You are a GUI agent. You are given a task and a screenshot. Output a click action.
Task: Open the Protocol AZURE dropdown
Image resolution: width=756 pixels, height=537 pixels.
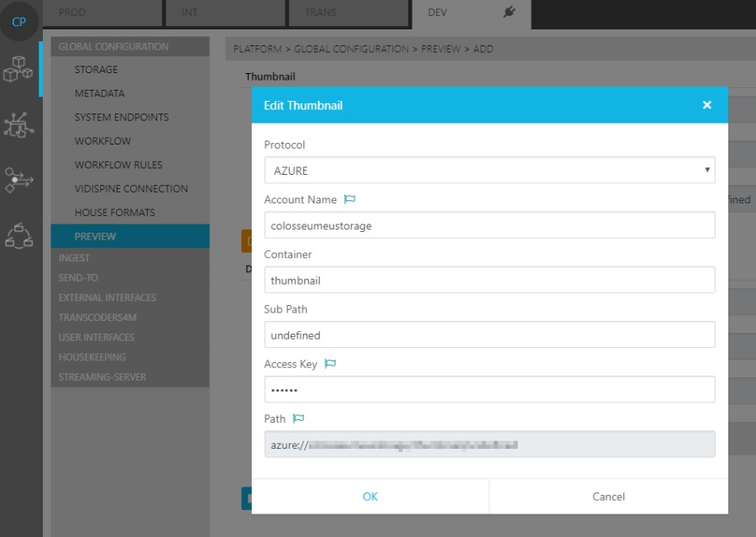(489, 171)
